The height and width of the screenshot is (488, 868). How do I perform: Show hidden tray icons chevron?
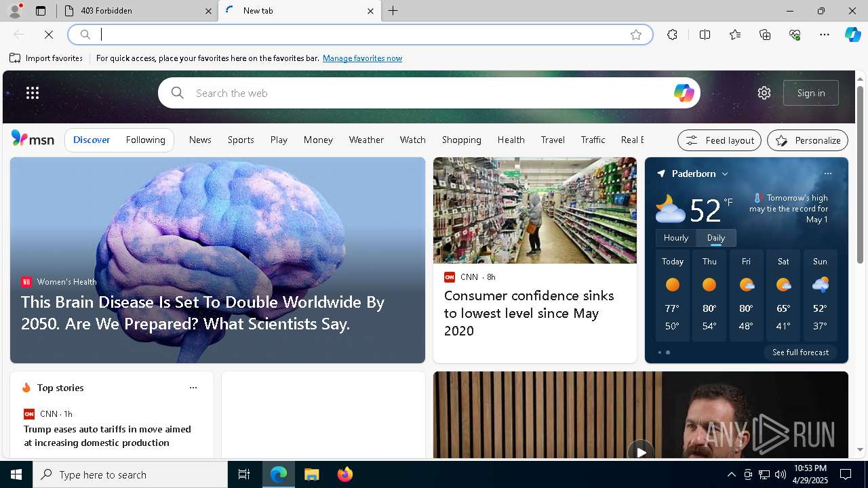[731, 474]
